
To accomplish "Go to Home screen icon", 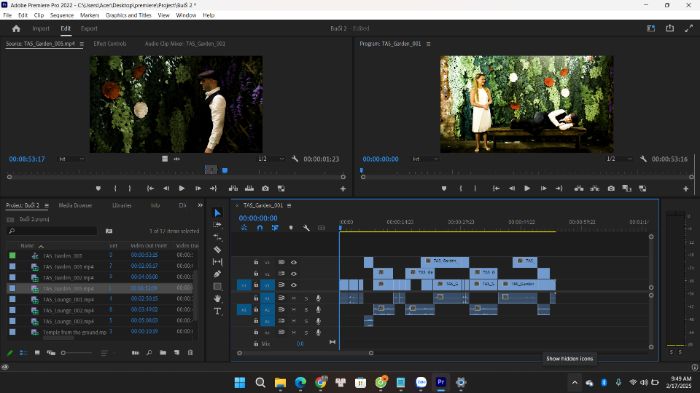I will click(17, 29).
